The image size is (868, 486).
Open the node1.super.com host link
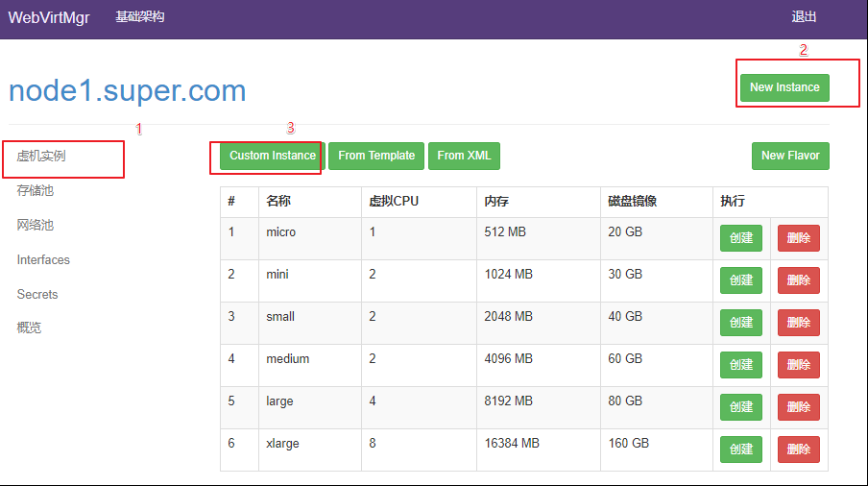pos(128,90)
